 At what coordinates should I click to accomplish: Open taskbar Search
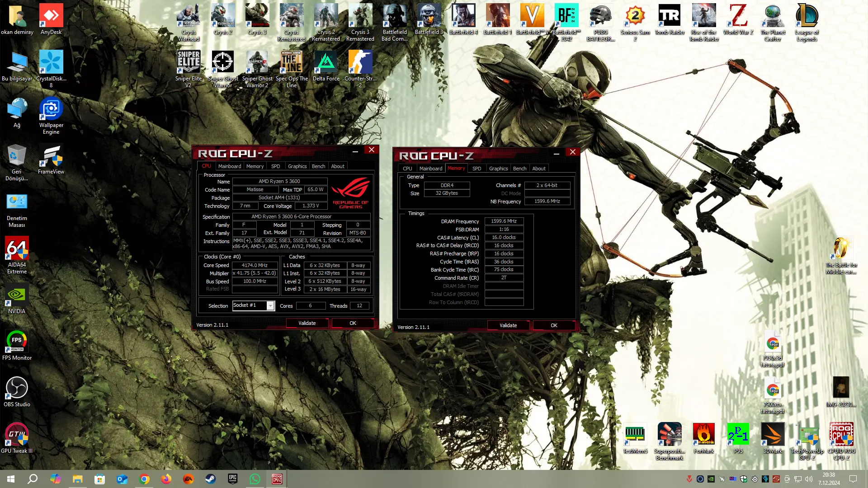pyautogui.click(x=33, y=479)
